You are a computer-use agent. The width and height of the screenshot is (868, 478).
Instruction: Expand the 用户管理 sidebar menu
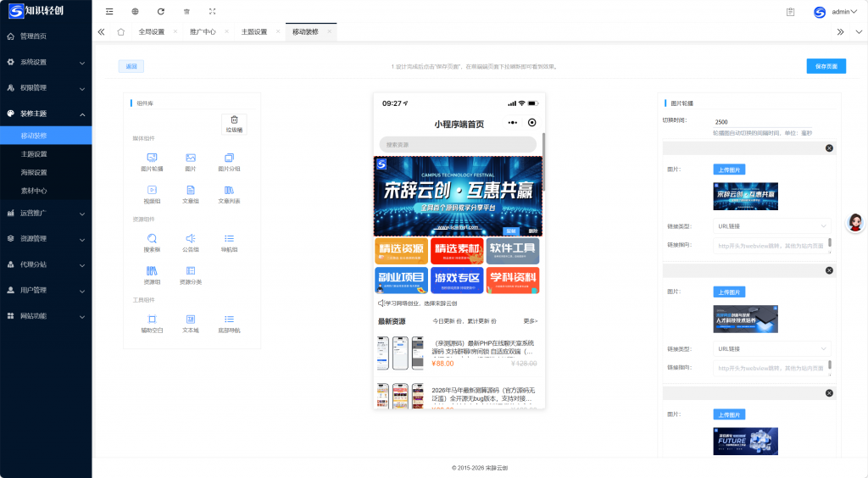46,290
